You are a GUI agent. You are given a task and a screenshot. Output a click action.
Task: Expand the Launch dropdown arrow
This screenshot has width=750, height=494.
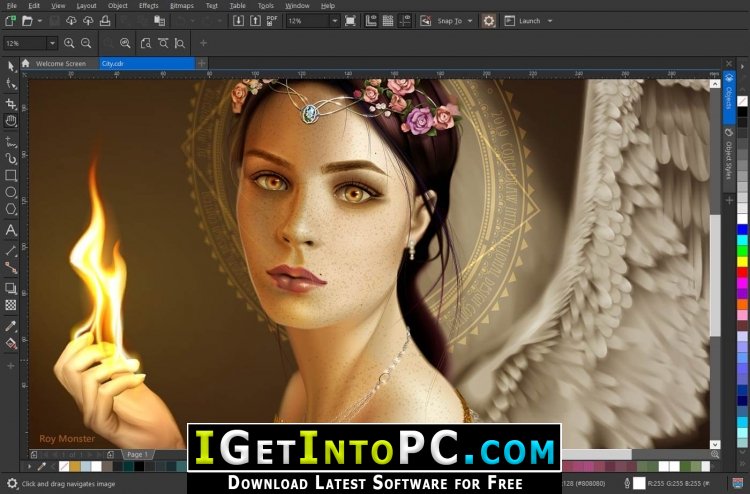tap(550, 21)
